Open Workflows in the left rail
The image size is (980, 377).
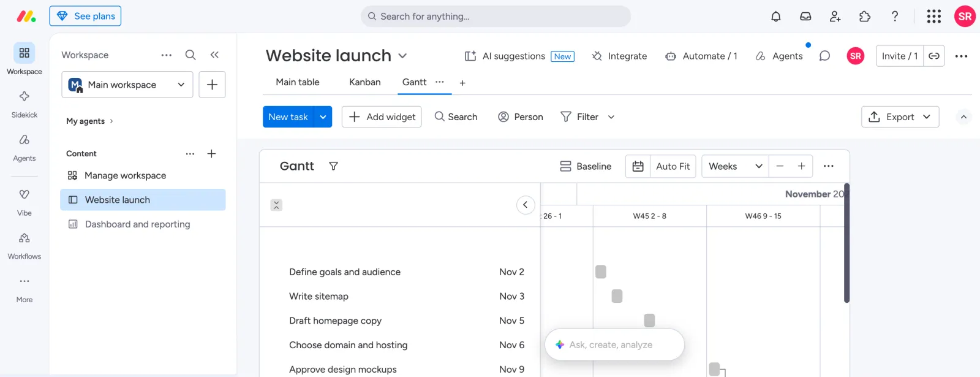coord(24,245)
